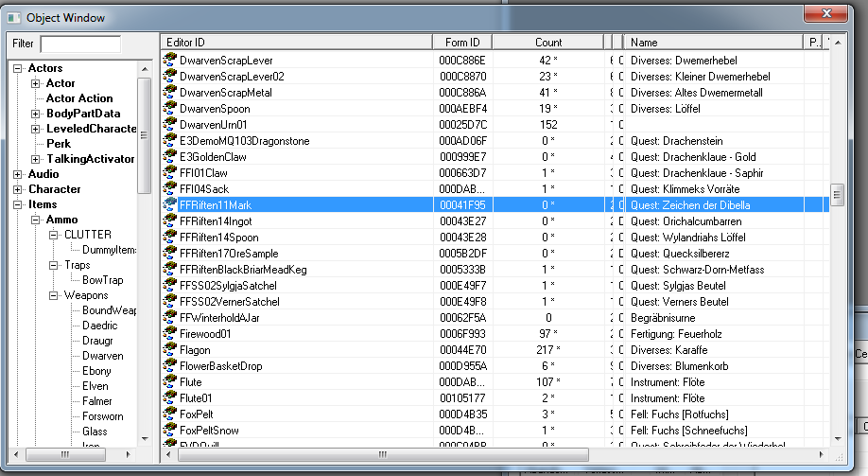Image resolution: width=868 pixels, height=476 pixels.
Task: Click into the Filter text field
Action: pyautogui.click(x=80, y=44)
